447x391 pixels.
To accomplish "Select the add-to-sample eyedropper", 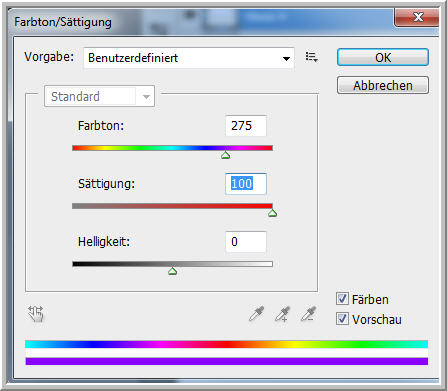I will [282, 314].
